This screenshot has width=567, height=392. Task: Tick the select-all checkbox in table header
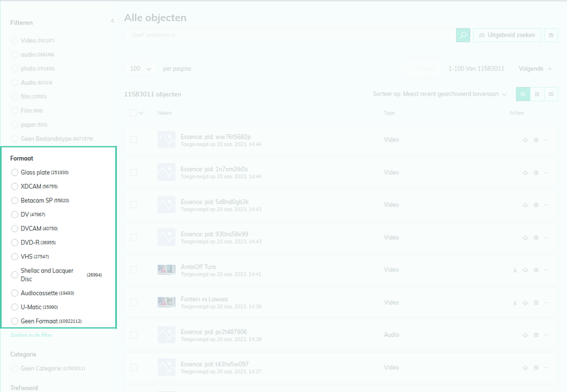pos(133,113)
